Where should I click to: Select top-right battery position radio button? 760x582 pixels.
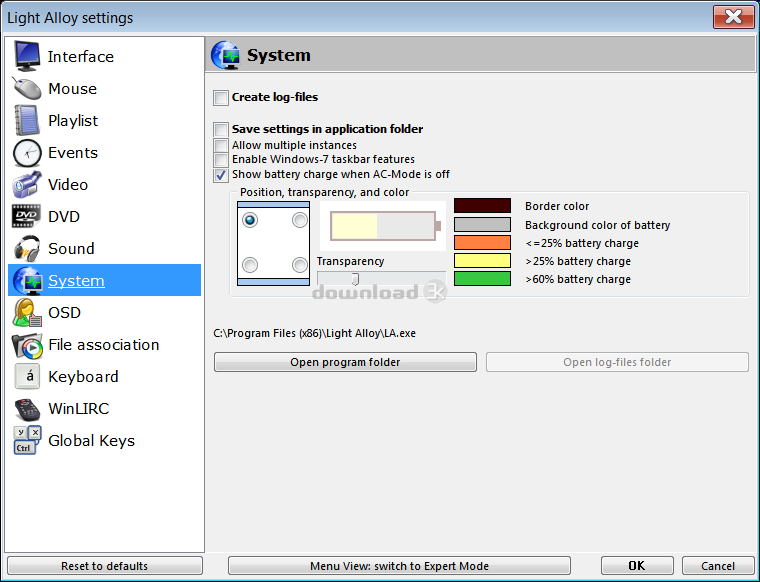click(300, 220)
